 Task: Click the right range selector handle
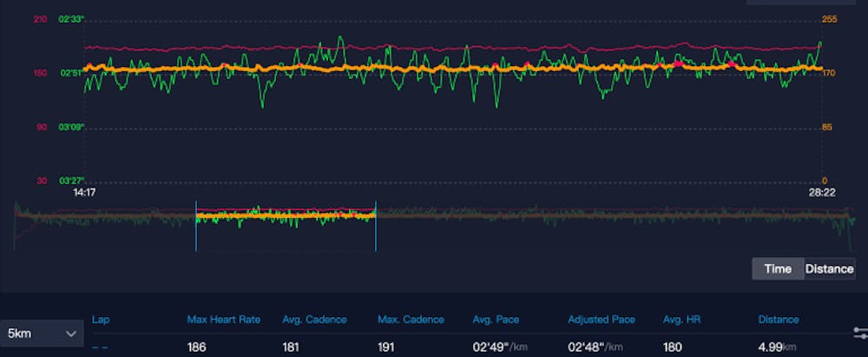[376, 227]
